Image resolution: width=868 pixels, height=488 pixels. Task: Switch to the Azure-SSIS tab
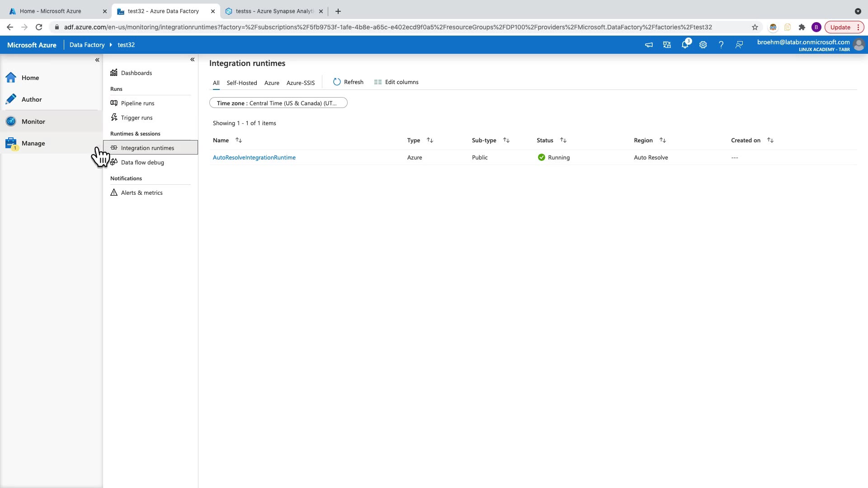(300, 83)
